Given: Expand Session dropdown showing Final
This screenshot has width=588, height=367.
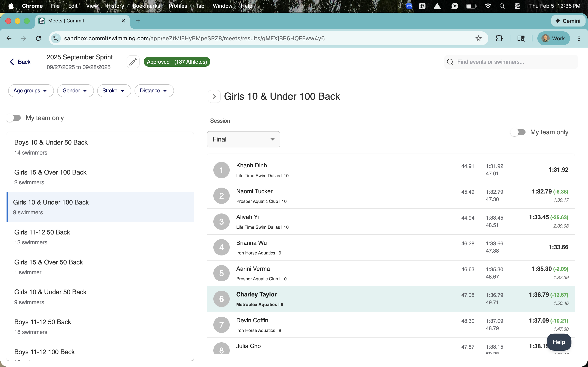Looking at the screenshot, I should click(x=243, y=139).
